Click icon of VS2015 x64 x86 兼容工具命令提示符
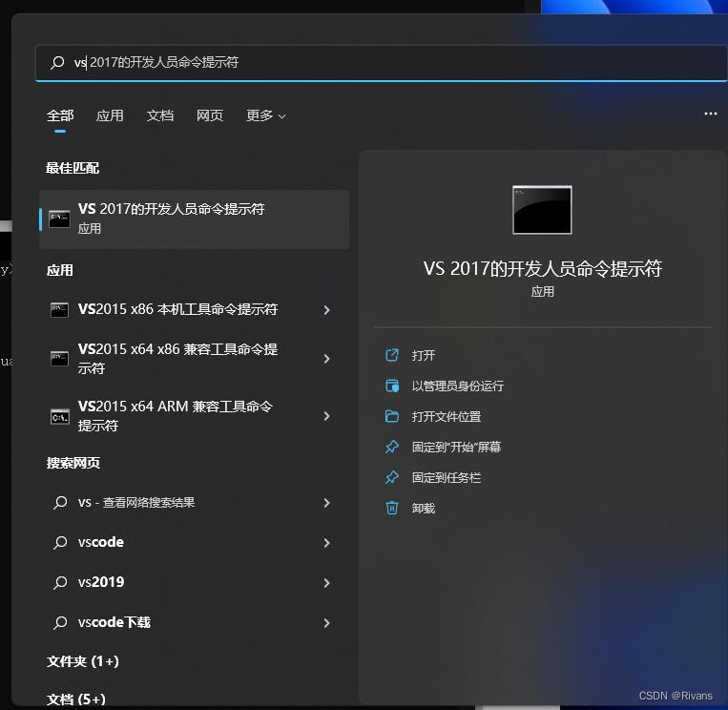 pos(59,359)
